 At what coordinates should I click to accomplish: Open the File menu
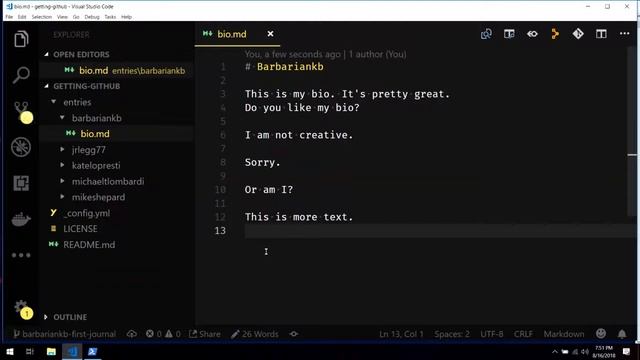tap(9, 17)
